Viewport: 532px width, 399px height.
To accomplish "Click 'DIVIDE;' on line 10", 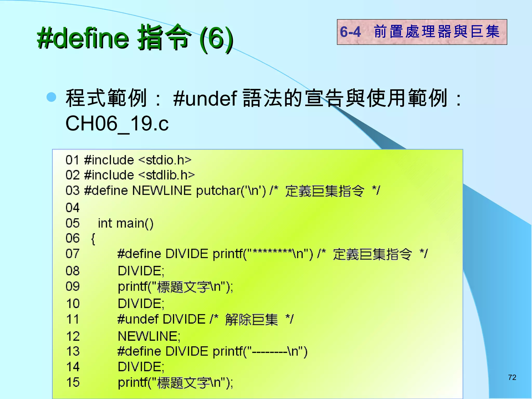I will point(141,304).
